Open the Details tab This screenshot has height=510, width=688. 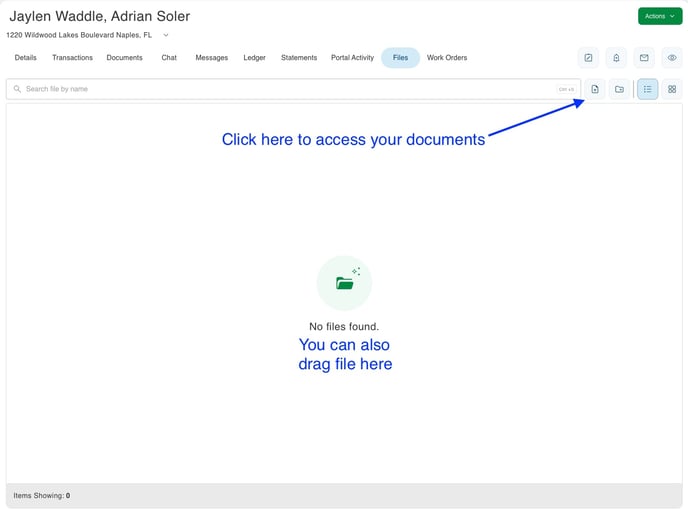coord(26,58)
